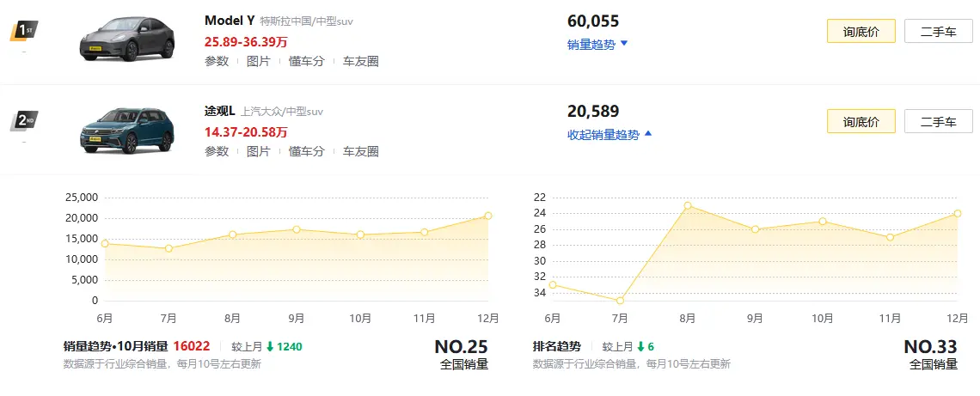Open the Model Y title link
The height and width of the screenshot is (396, 980).
tap(230, 20)
